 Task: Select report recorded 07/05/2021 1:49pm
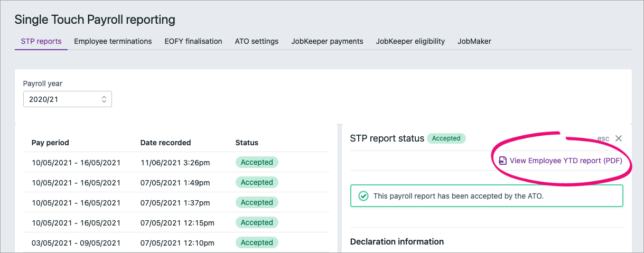(x=175, y=183)
